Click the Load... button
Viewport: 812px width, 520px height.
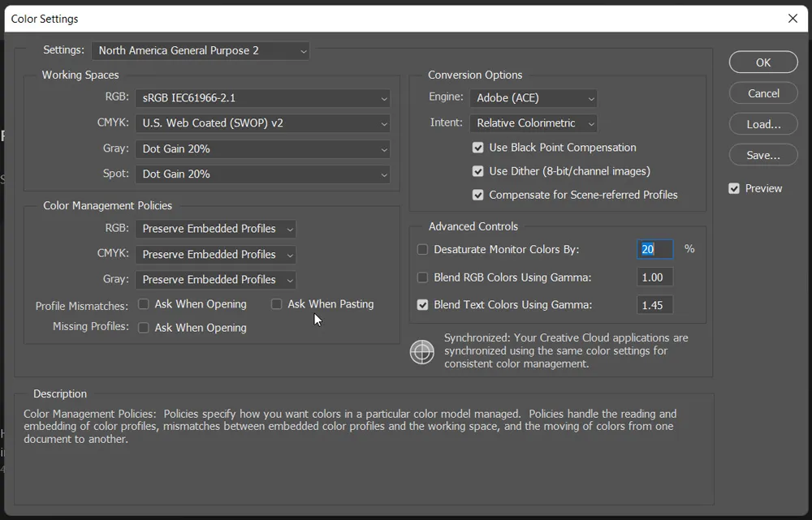(763, 124)
